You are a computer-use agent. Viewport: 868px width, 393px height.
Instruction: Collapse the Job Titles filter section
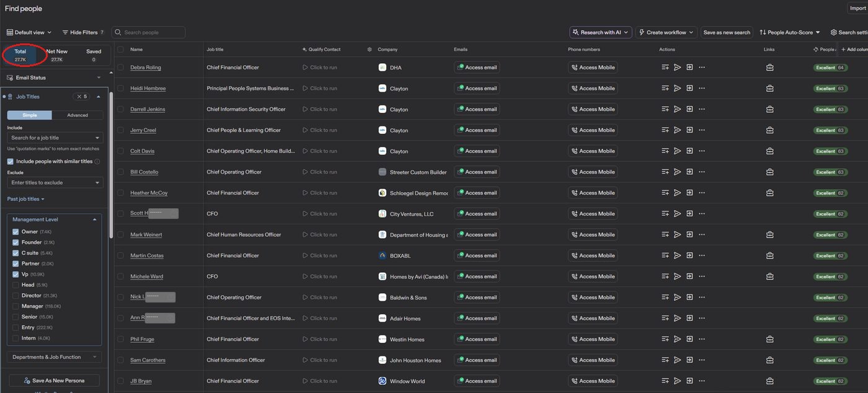point(99,97)
